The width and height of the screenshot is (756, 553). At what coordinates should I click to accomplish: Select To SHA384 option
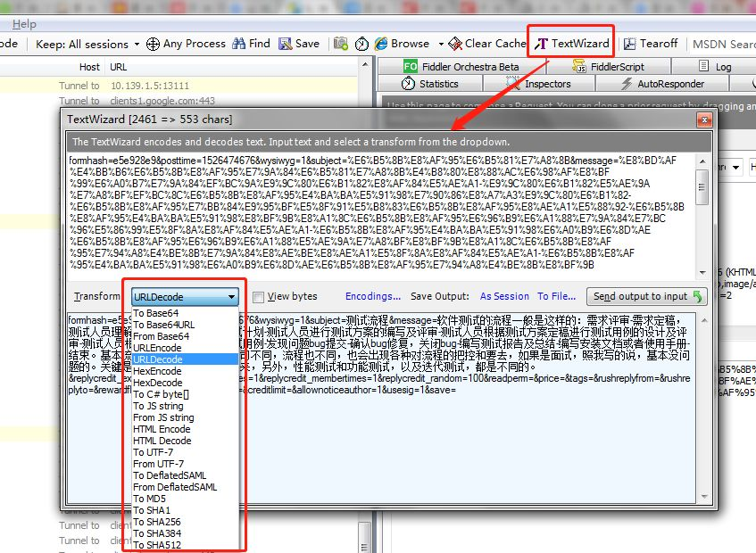(x=185, y=533)
